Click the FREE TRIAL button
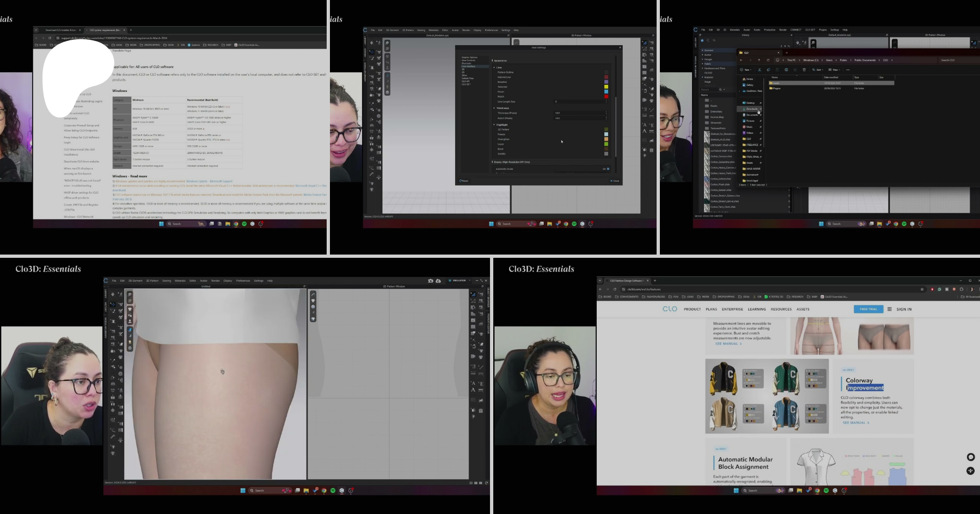980x514 pixels. (868, 309)
